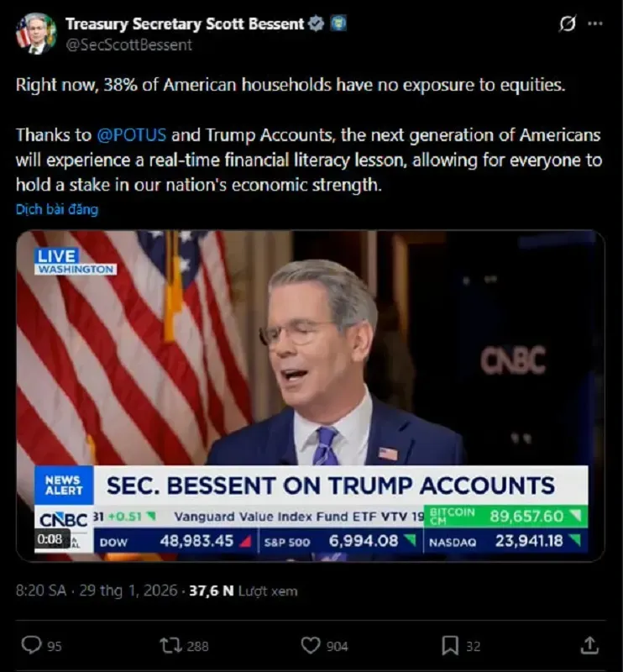This screenshot has height=672, width=623.
Task: Click the Grok slash icon
Action: 568,24
